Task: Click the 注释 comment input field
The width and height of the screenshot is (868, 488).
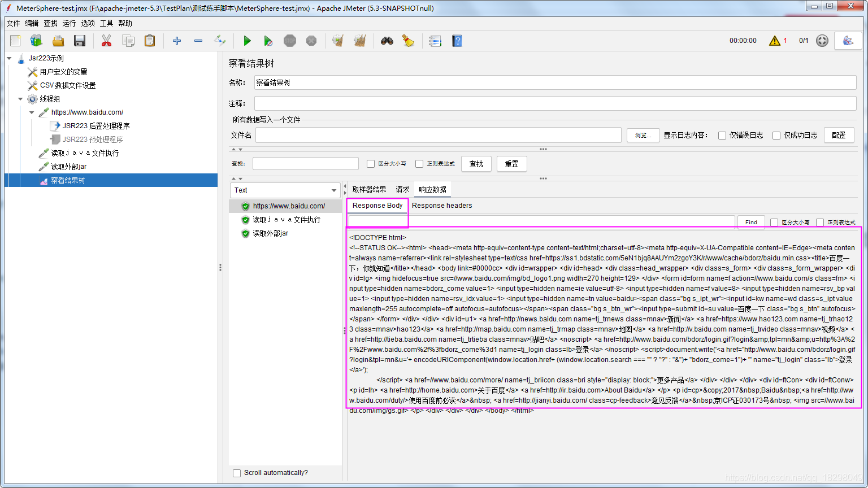Action: coord(555,103)
